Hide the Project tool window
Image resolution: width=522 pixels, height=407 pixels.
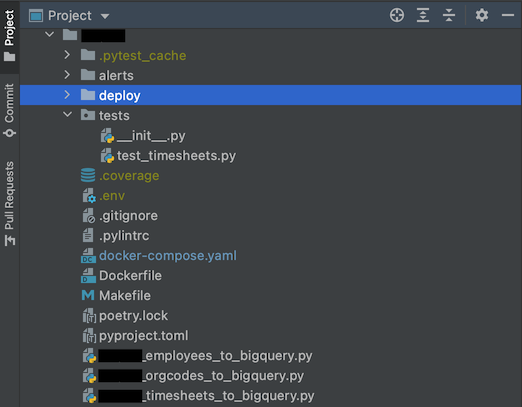(508, 15)
